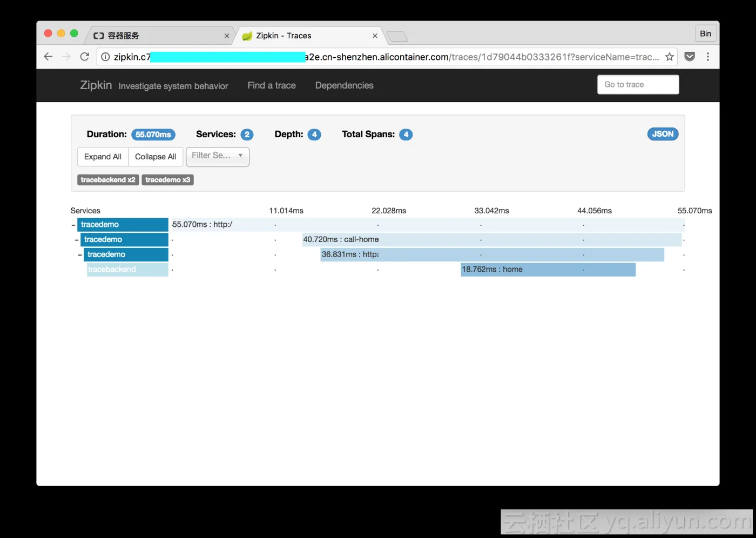Collapse the second-level tracedemo span

pyautogui.click(x=77, y=240)
